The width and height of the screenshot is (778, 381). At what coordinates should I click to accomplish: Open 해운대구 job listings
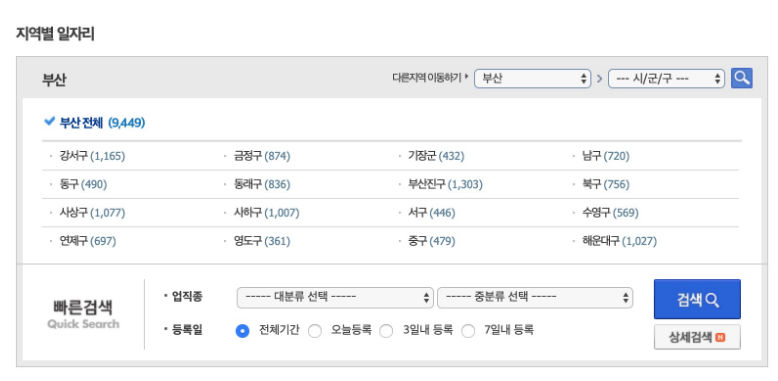(620, 242)
